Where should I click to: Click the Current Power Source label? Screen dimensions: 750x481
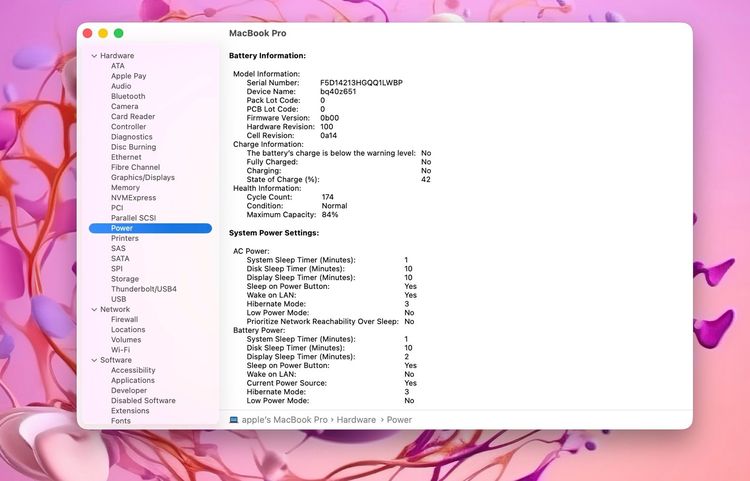(x=287, y=383)
